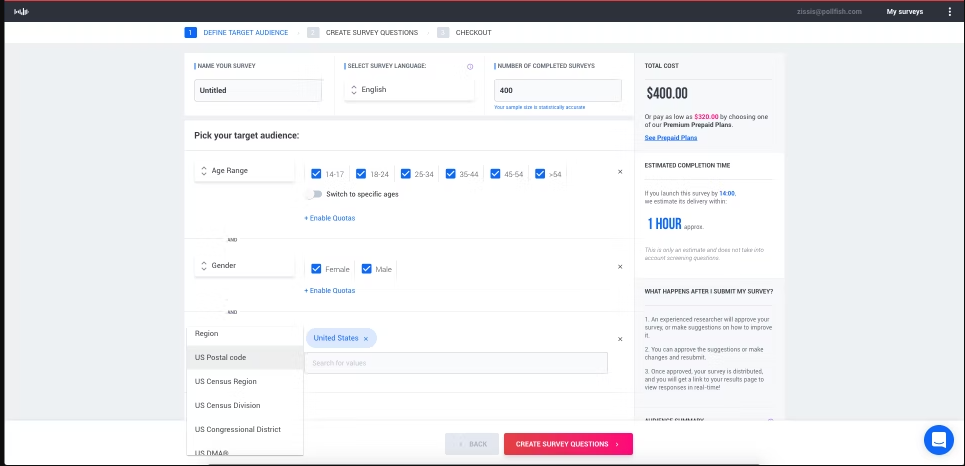Screen dimensions: 965x466
Task: Click the survey language info icon
Action: (x=470, y=66)
